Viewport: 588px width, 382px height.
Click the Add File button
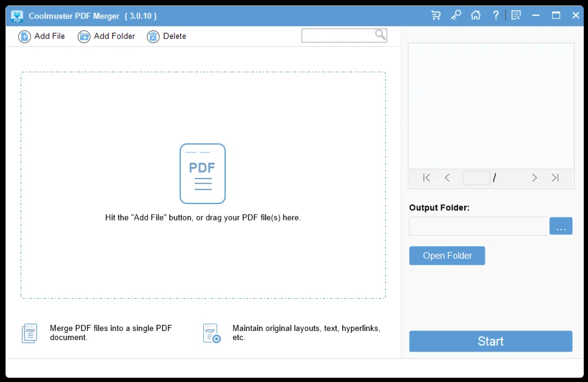pyautogui.click(x=41, y=36)
